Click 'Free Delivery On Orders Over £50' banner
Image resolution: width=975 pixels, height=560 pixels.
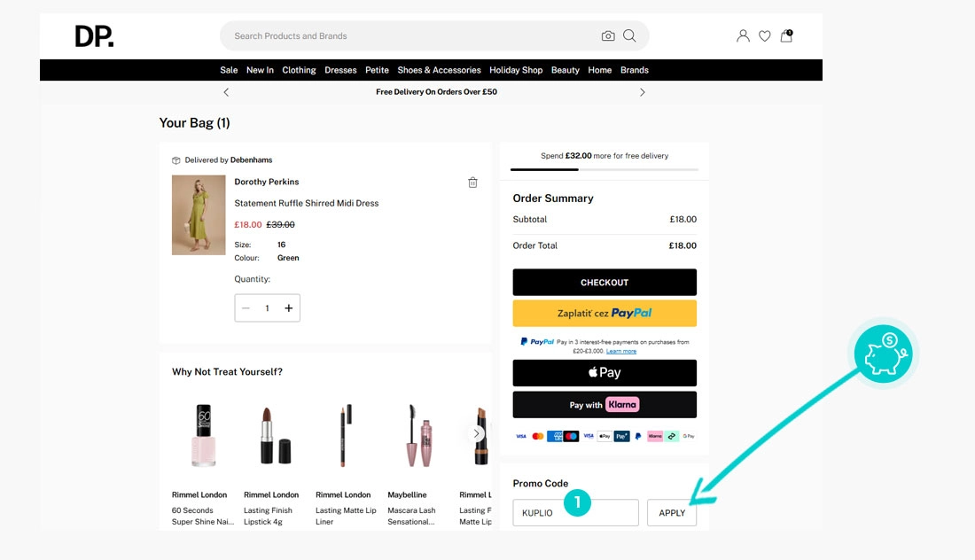436,92
